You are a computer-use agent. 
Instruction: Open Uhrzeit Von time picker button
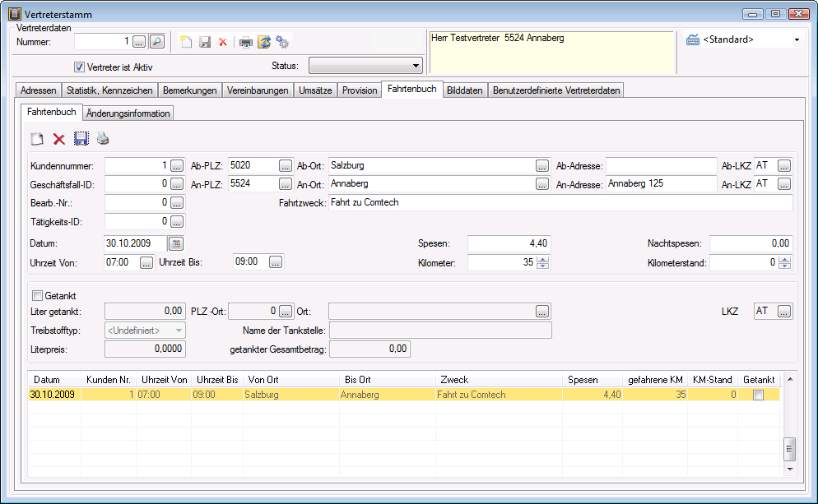point(146,262)
